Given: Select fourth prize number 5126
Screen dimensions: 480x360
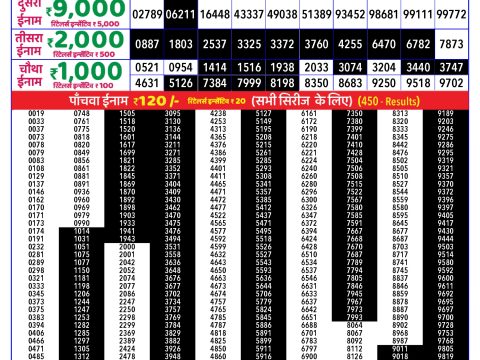Looking at the screenshot, I should (x=180, y=83).
